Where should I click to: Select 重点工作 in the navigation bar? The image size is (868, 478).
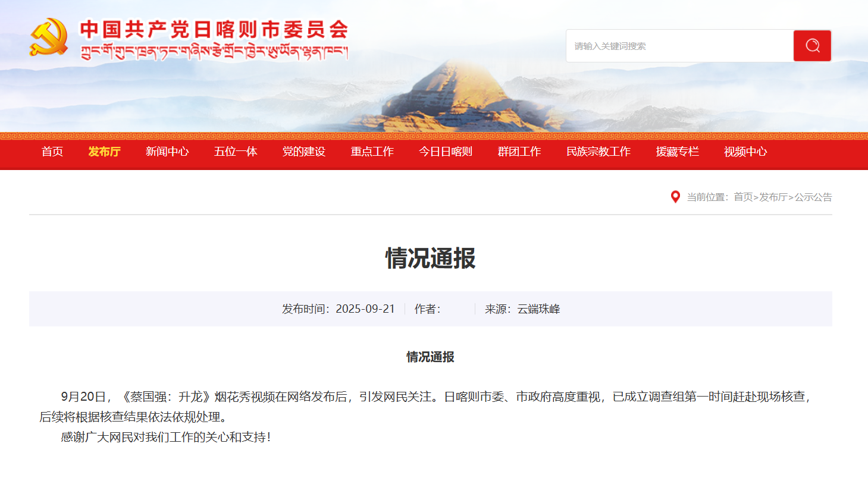tap(372, 152)
